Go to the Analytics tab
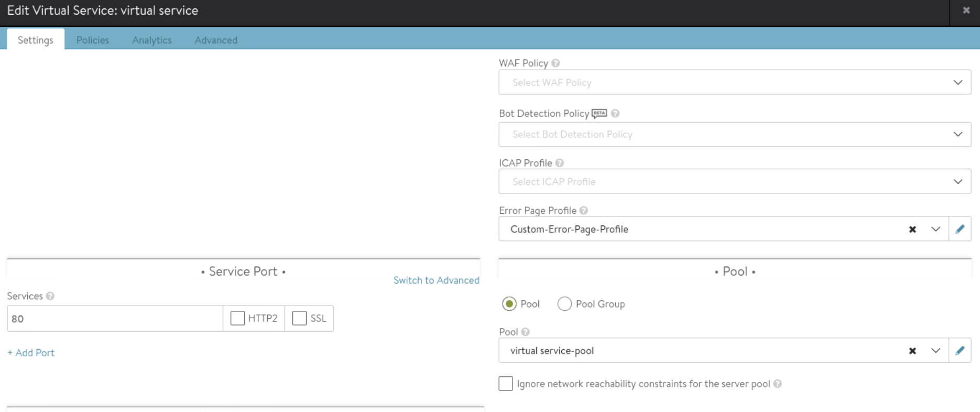This screenshot has height=412, width=980. tap(151, 40)
